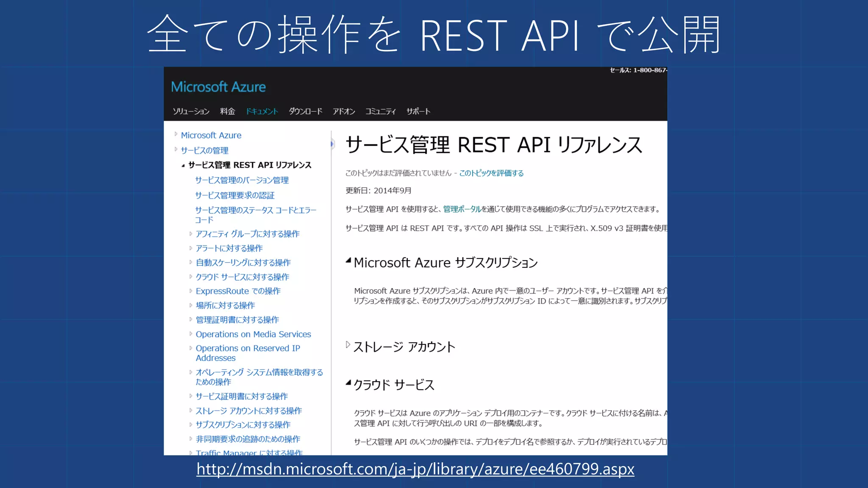Open サービス管理要求の認証 link
This screenshot has height=488, width=868.
coord(235,195)
